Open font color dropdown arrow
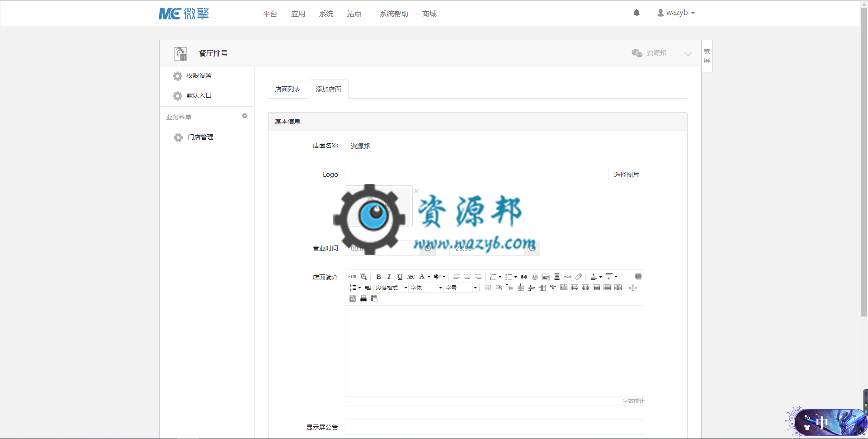This screenshot has width=868, height=439. click(429, 277)
